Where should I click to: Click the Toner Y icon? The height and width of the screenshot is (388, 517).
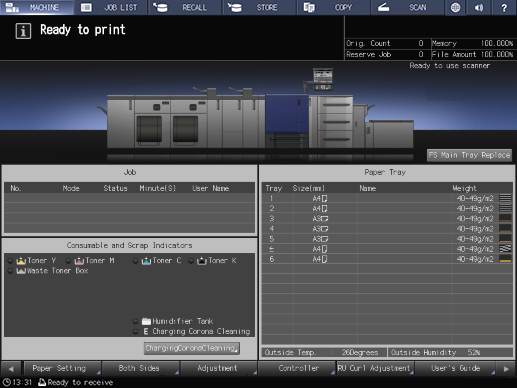[21, 261]
